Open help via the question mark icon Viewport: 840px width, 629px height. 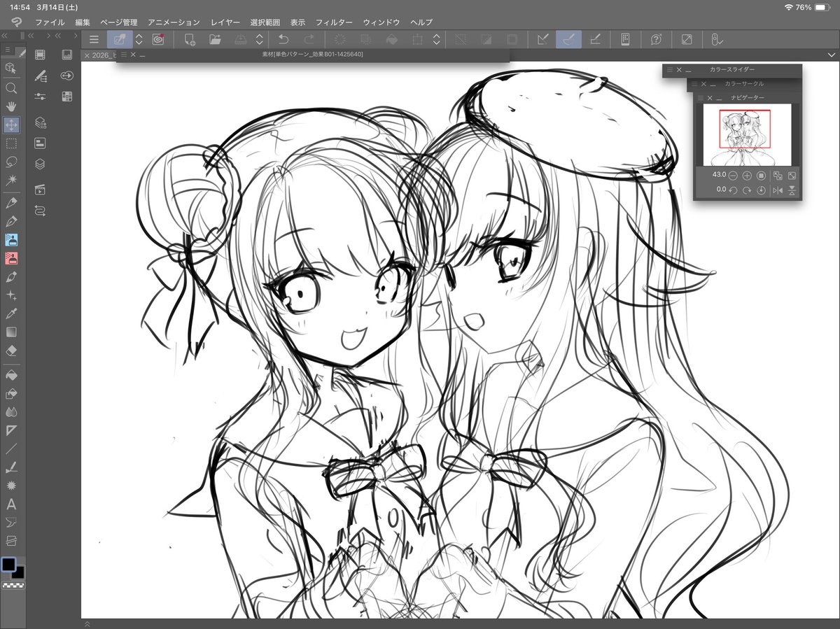click(x=656, y=40)
